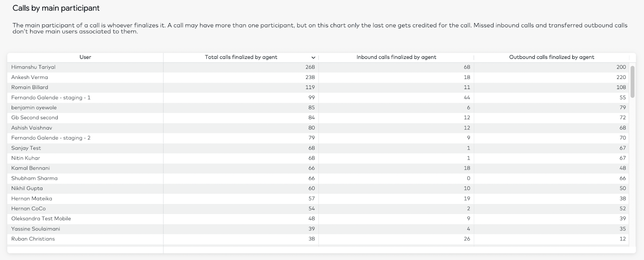
Task: Sort by Outbound calls finalized by agent header
Action: (551, 57)
